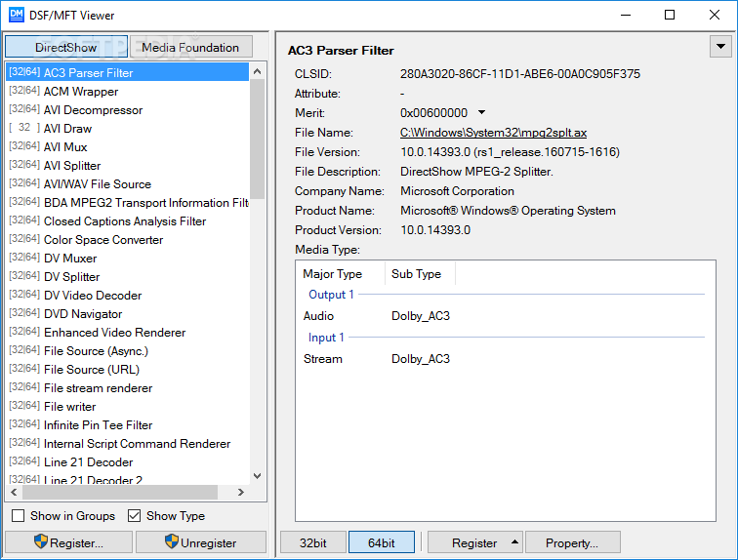Viewport: 738px width, 560px height.
Task: Switch to the Media Foundation tab
Action: click(x=190, y=47)
